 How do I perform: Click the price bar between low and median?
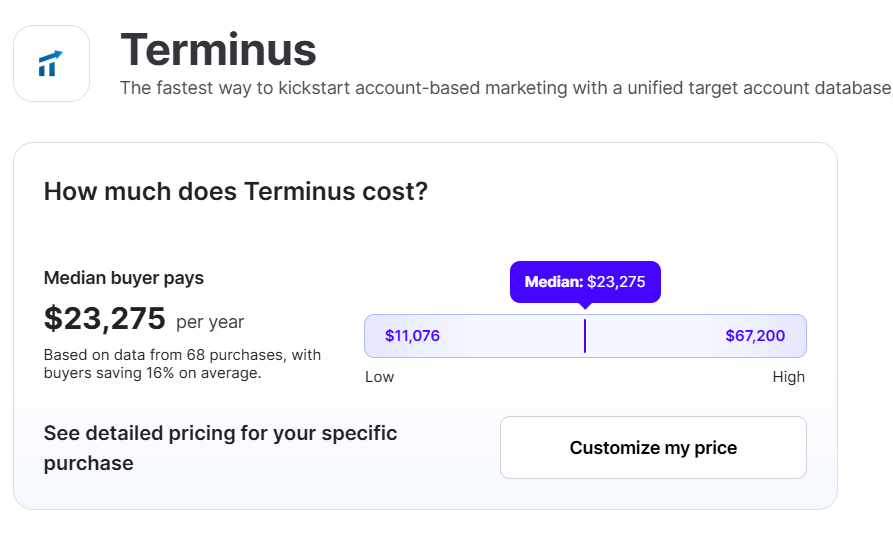click(510, 336)
